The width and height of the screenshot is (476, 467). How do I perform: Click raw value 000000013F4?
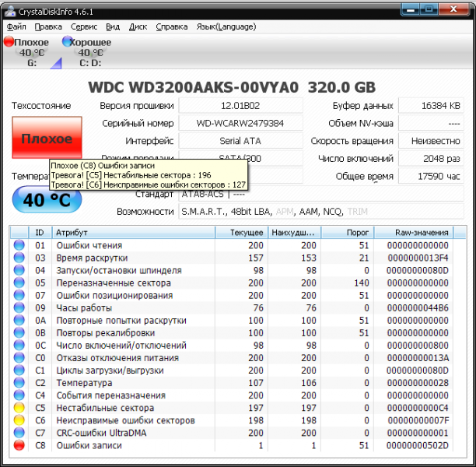(x=418, y=258)
